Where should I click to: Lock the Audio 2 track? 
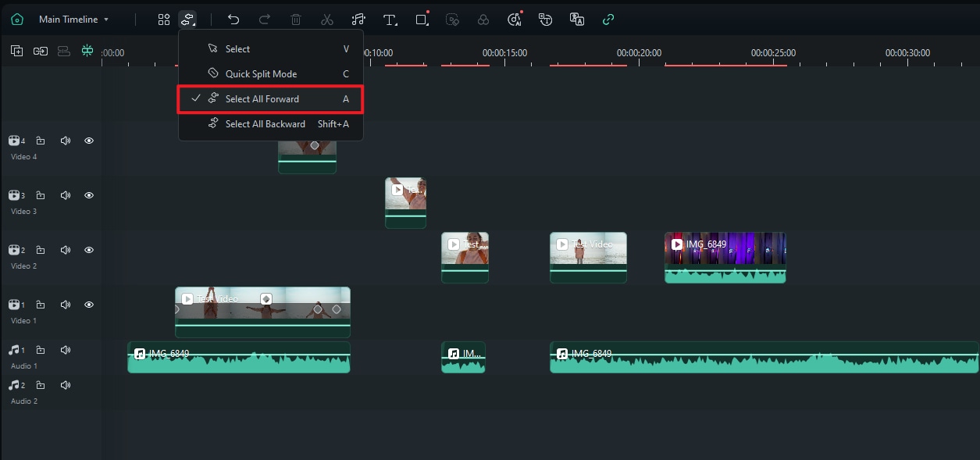click(41, 386)
